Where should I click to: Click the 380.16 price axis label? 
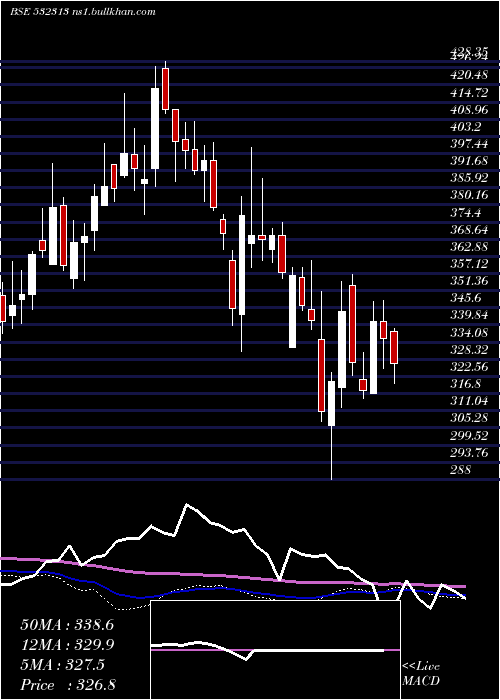[x=468, y=195]
